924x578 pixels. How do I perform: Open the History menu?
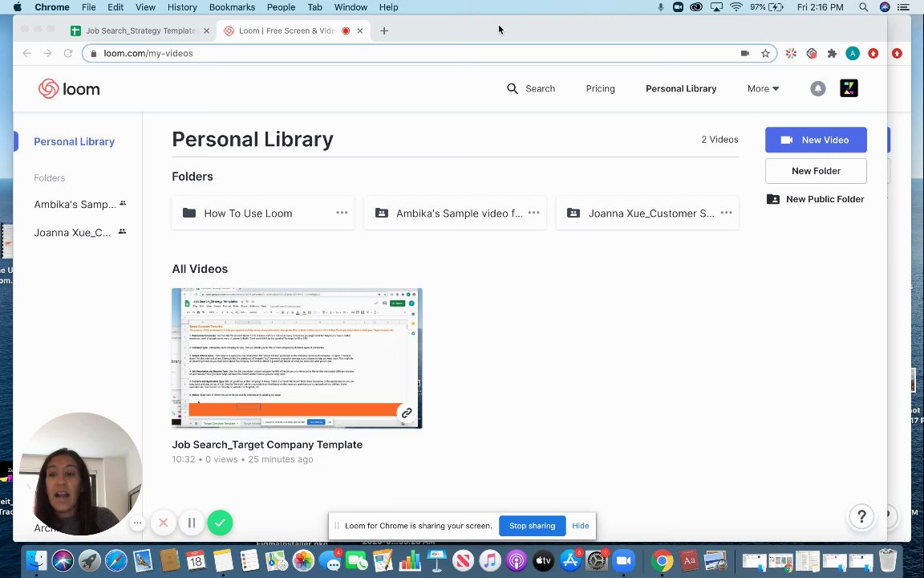(x=182, y=7)
